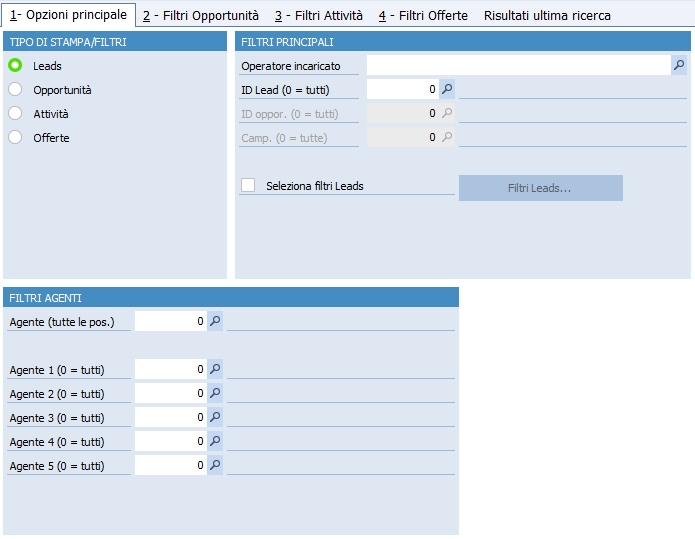Image resolution: width=695 pixels, height=539 pixels.
Task: Go to 4 - Filtri Offerte tab
Action: click(x=423, y=16)
